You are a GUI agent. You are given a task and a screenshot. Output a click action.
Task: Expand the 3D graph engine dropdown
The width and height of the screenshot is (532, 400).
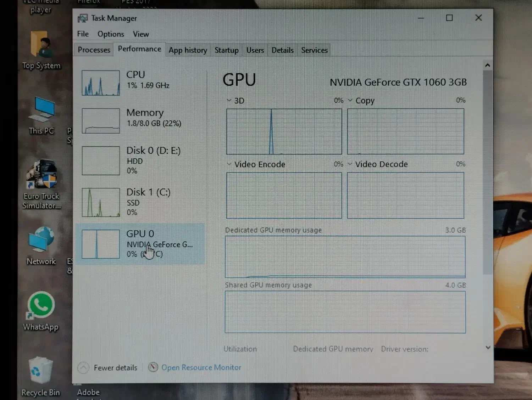(229, 101)
